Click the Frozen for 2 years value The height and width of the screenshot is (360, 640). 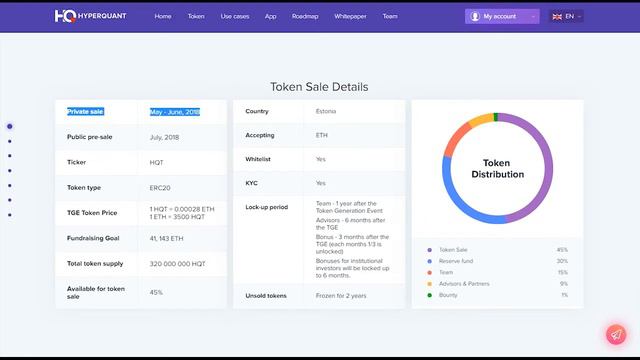point(341,296)
